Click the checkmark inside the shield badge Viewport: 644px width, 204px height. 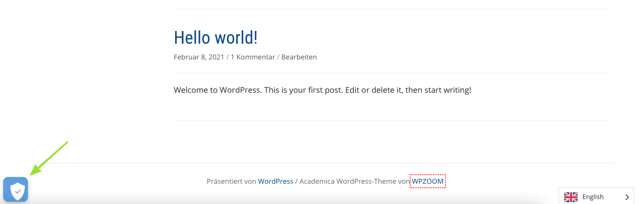pyautogui.click(x=18, y=191)
